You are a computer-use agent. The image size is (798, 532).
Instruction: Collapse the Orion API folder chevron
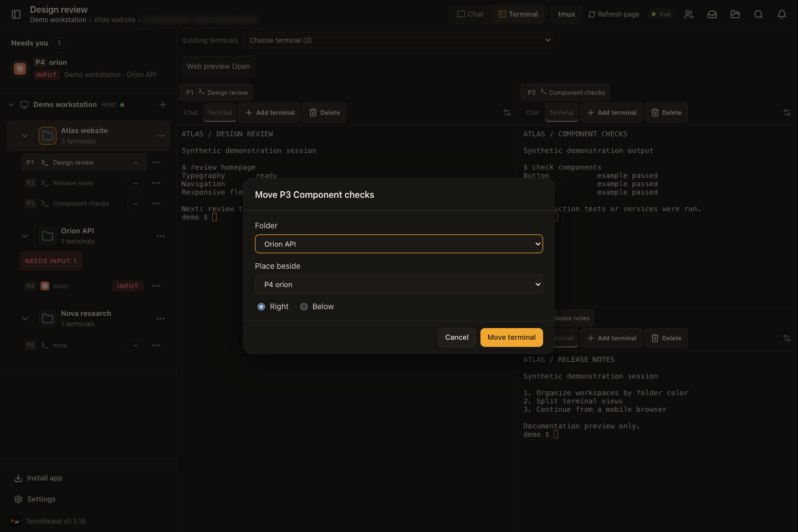tap(25, 236)
